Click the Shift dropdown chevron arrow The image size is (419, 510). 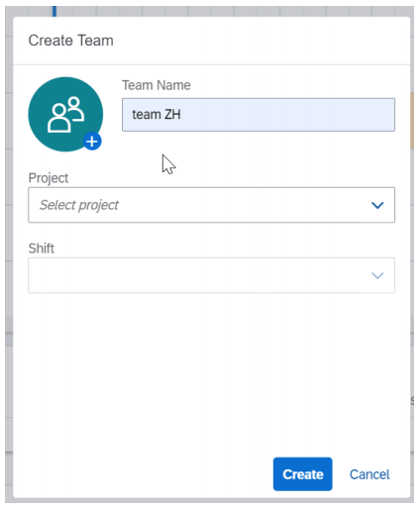point(377,275)
